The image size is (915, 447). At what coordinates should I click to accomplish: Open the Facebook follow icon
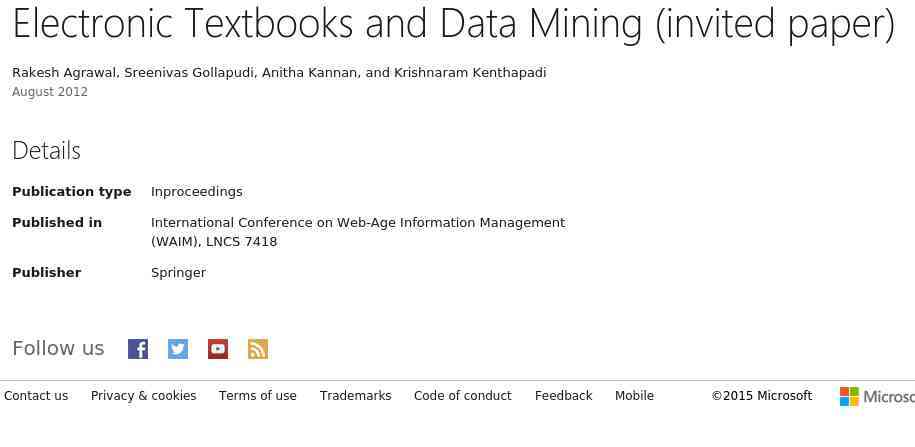(x=138, y=349)
